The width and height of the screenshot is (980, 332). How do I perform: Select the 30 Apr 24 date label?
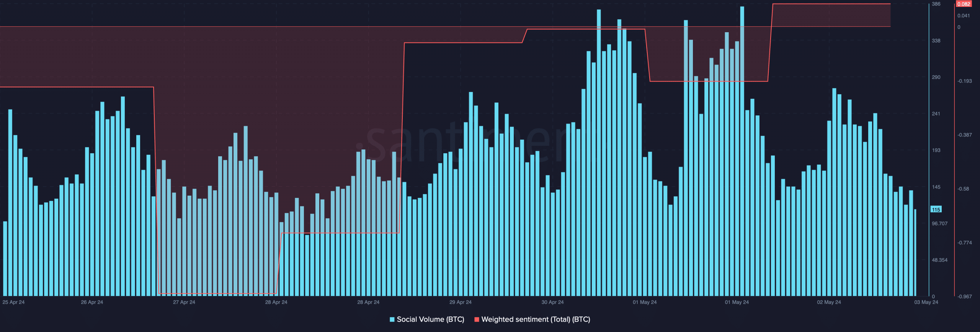point(552,302)
